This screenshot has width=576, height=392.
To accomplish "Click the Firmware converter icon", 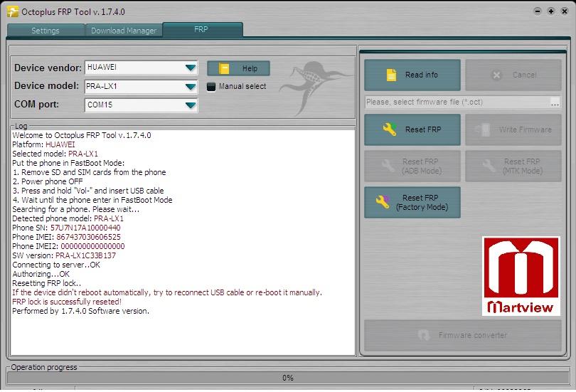I will (424, 335).
